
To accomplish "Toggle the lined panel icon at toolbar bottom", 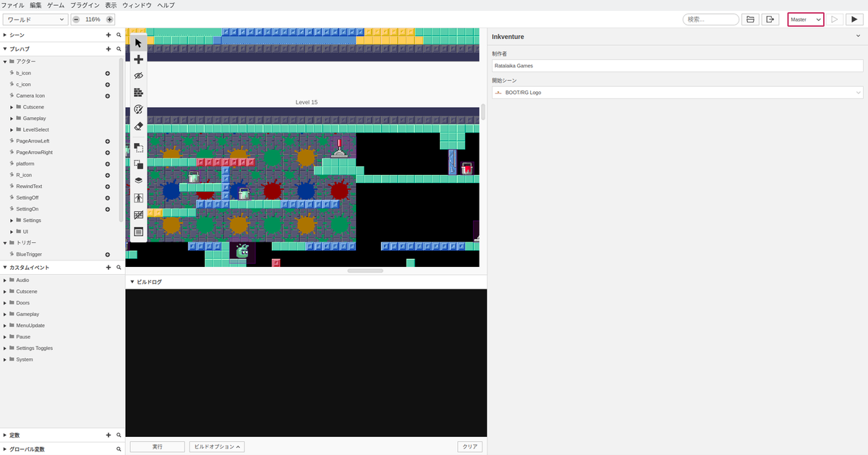I will click(x=138, y=232).
